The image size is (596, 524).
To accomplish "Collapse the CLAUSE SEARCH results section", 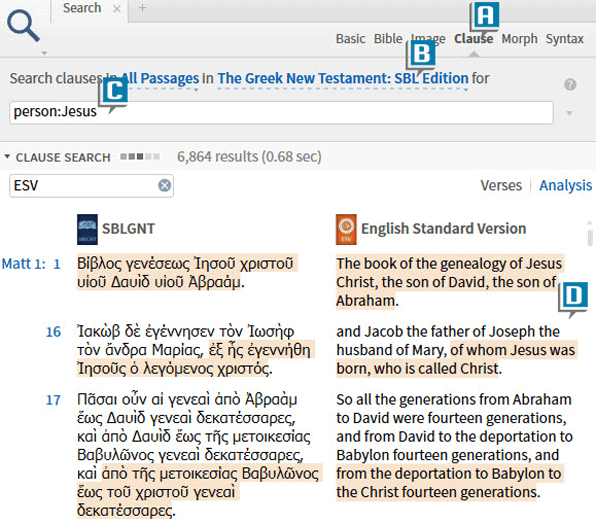I will 7,157.
